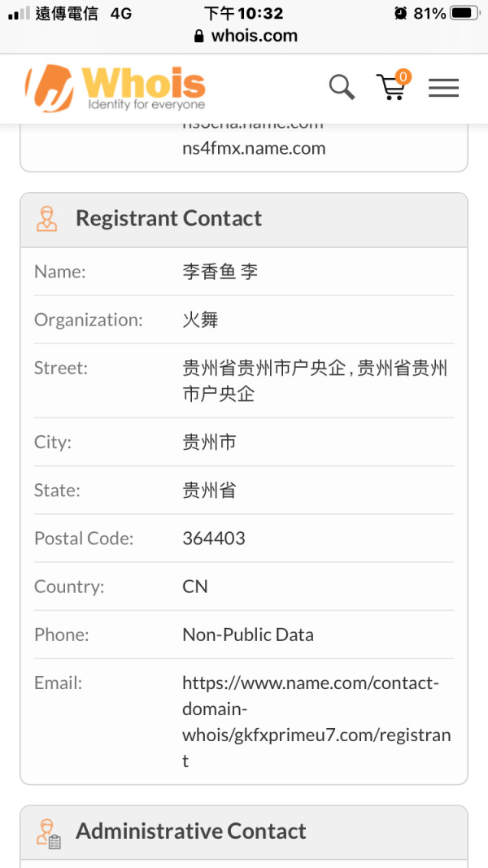Tap the whois.com address bar

(244, 36)
